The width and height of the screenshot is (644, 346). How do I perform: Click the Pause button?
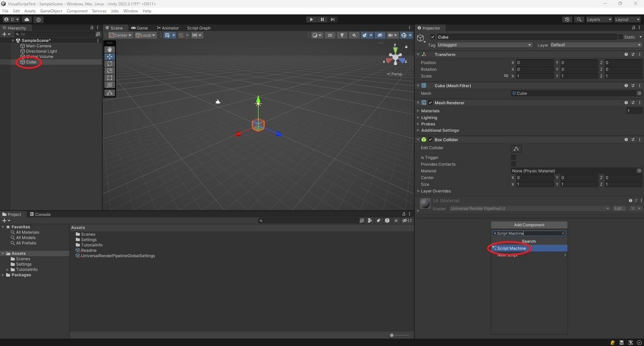point(322,19)
